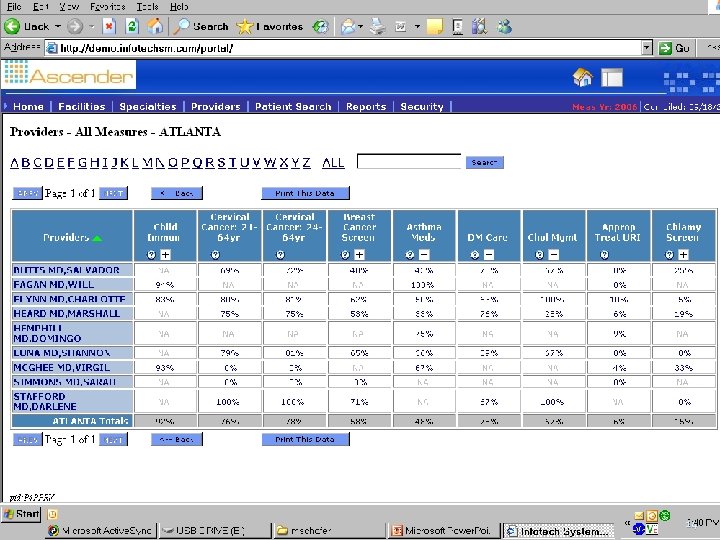Click help question icon under Approp Treat URI
Image resolution: width=720 pixels, height=540 pixels.
click(604, 255)
